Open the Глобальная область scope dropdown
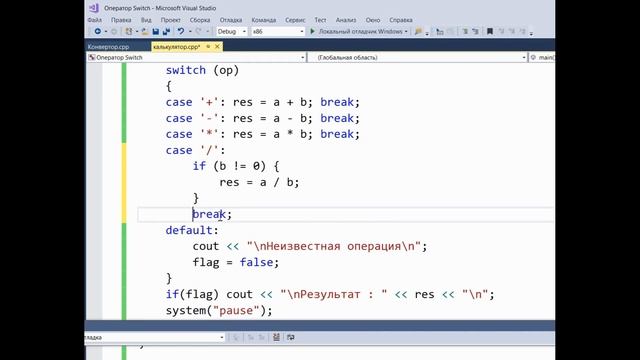 (x=417, y=58)
